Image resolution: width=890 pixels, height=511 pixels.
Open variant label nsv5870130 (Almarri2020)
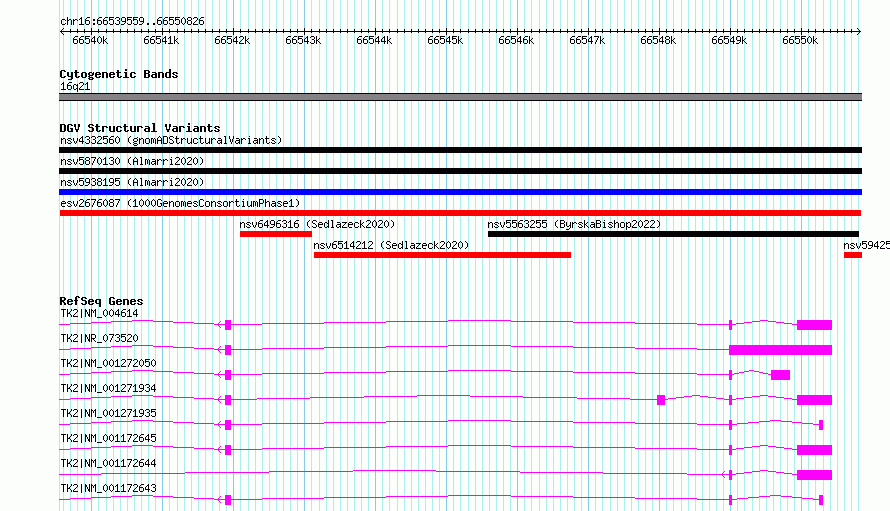point(132,161)
